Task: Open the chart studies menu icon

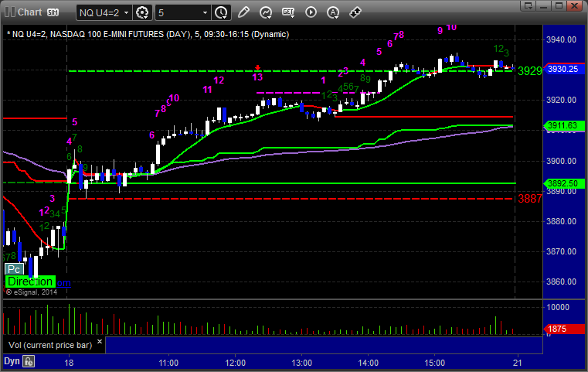Action: [x=266, y=12]
